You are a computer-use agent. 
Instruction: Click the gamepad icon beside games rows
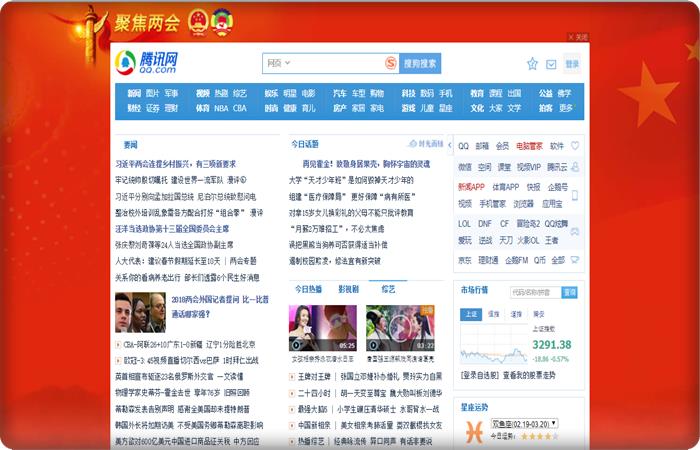click(x=575, y=232)
